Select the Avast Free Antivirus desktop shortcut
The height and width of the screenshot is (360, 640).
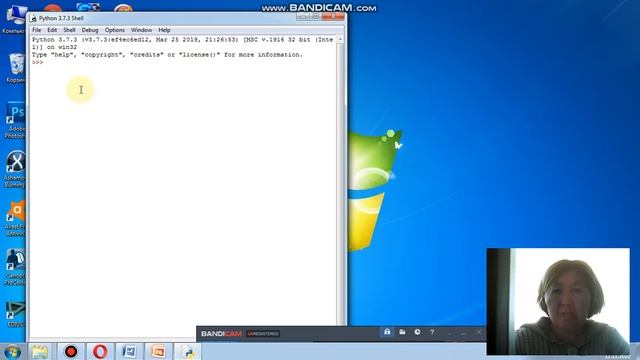15,218
